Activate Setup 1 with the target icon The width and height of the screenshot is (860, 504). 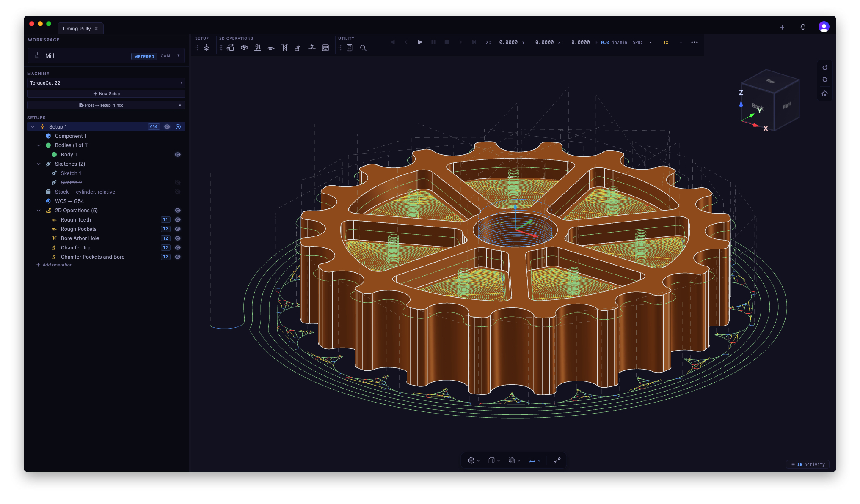(178, 127)
